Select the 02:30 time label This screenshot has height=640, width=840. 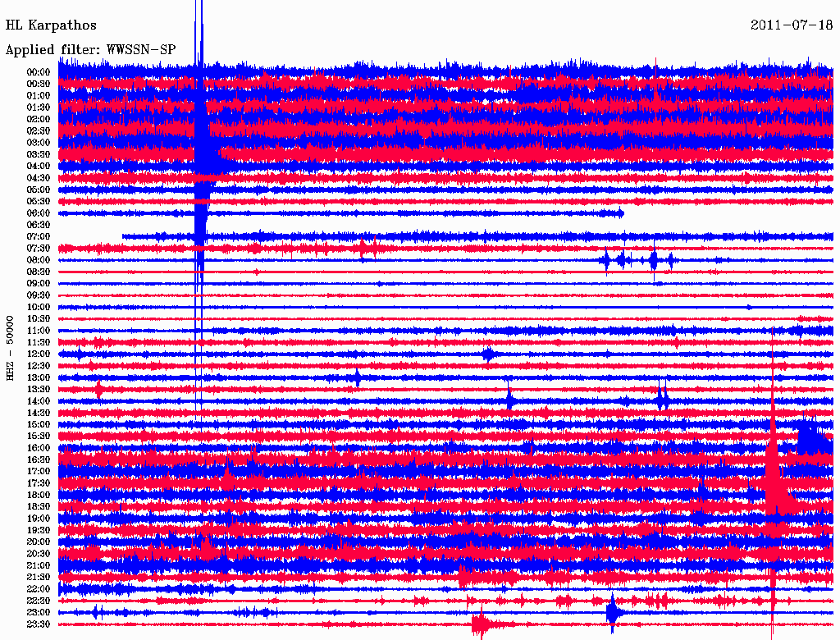[x=39, y=130]
